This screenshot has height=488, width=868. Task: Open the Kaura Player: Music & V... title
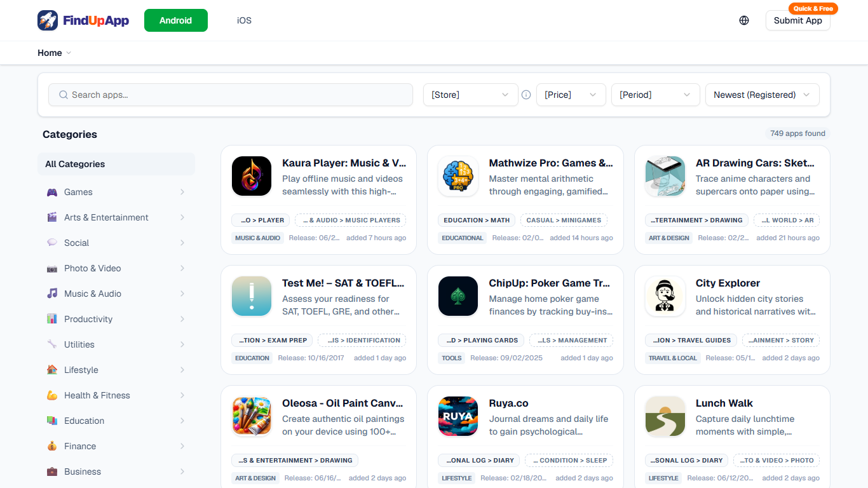click(x=344, y=163)
